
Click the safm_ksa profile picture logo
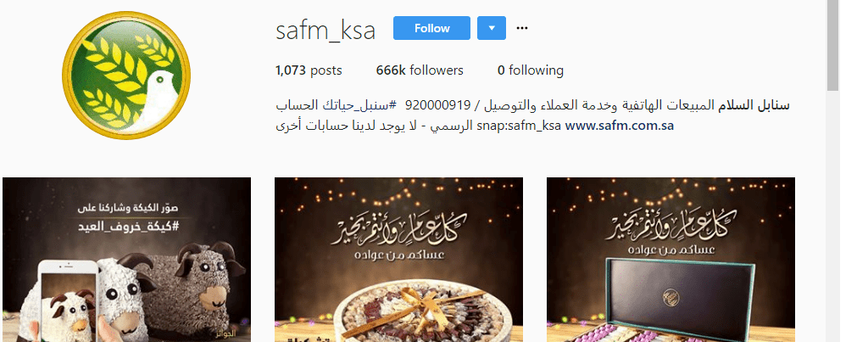126,76
